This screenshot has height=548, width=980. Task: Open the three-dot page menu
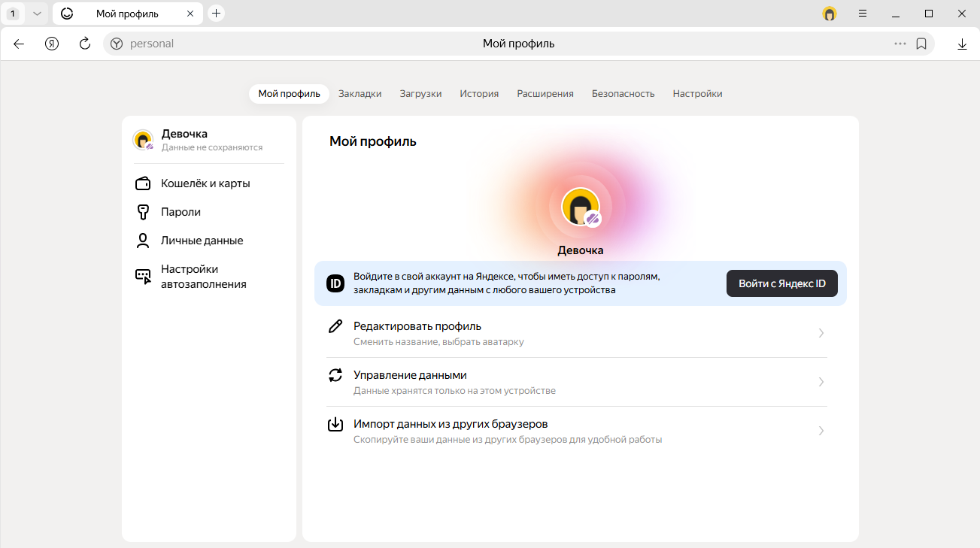coord(900,44)
